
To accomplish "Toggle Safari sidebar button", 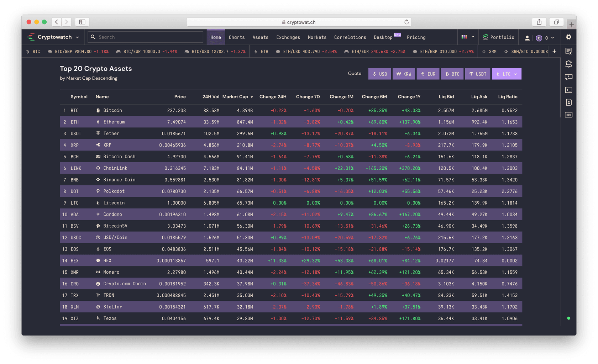I will click(x=82, y=22).
